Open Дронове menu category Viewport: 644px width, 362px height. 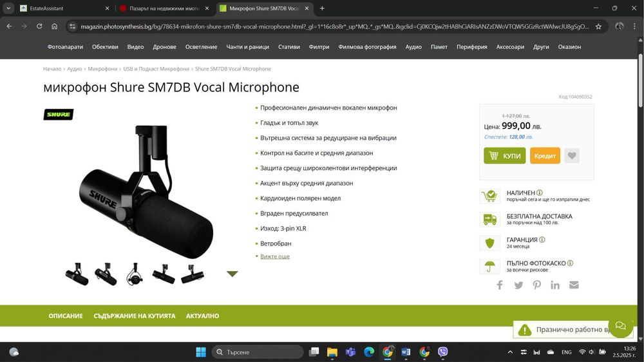[x=164, y=47]
